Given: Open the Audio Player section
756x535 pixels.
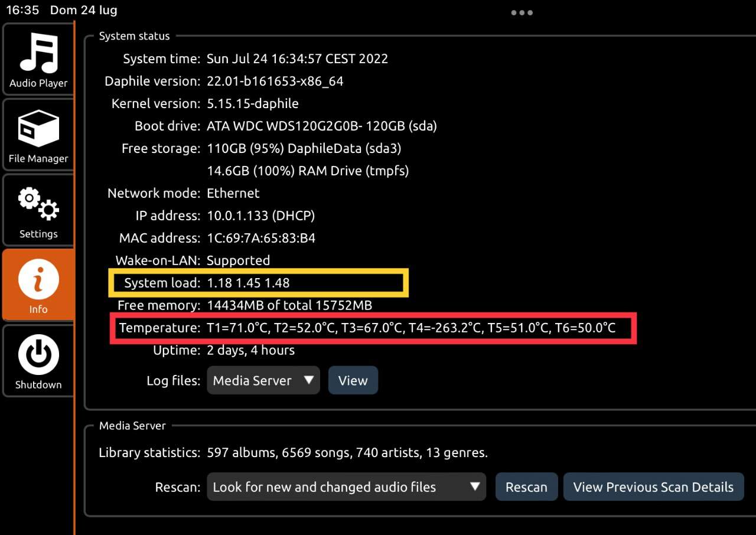Looking at the screenshot, I should click(x=38, y=59).
